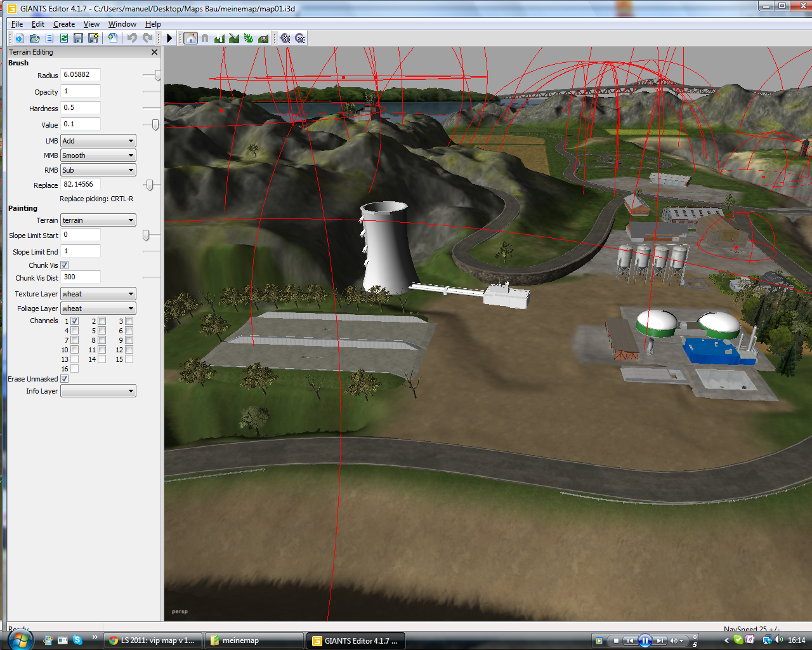The height and width of the screenshot is (650, 812).
Task: Click the Hardness input field
Action: tap(81, 108)
